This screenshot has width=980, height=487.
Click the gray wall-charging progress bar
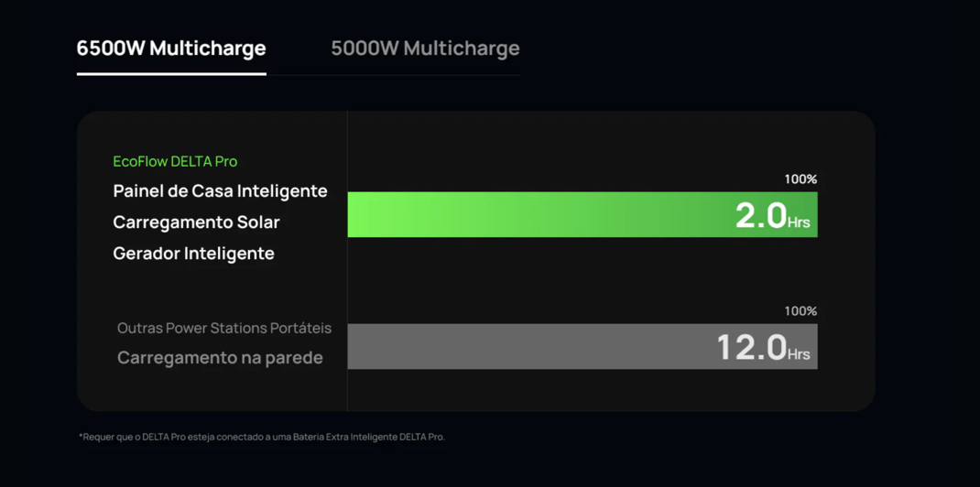click(x=583, y=346)
